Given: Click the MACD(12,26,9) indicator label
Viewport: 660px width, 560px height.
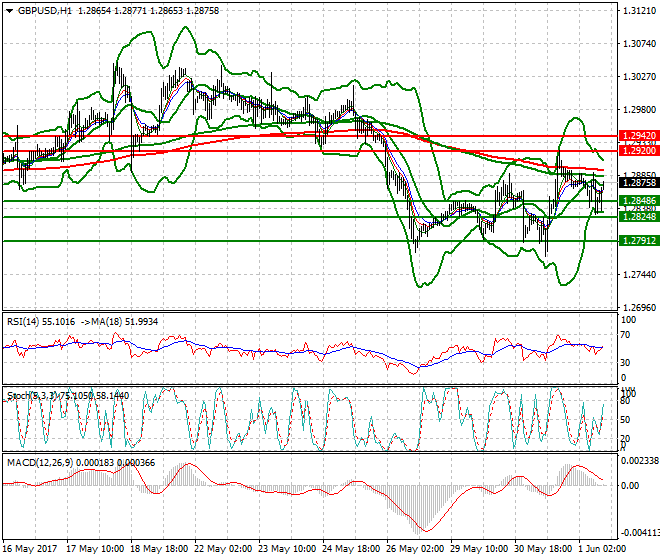Looking at the screenshot, I should click(x=40, y=463).
